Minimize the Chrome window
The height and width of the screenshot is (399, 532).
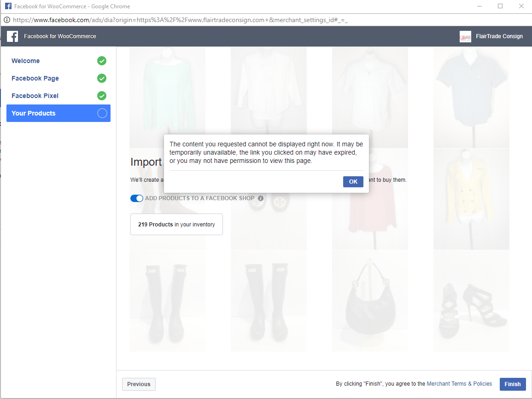coord(479,6)
